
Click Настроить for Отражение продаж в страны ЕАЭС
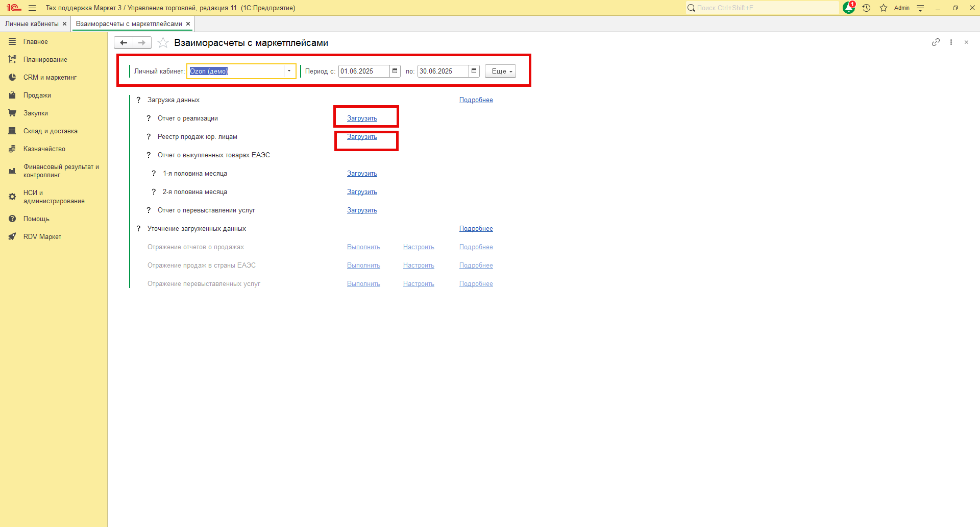[x=419, y=266]
